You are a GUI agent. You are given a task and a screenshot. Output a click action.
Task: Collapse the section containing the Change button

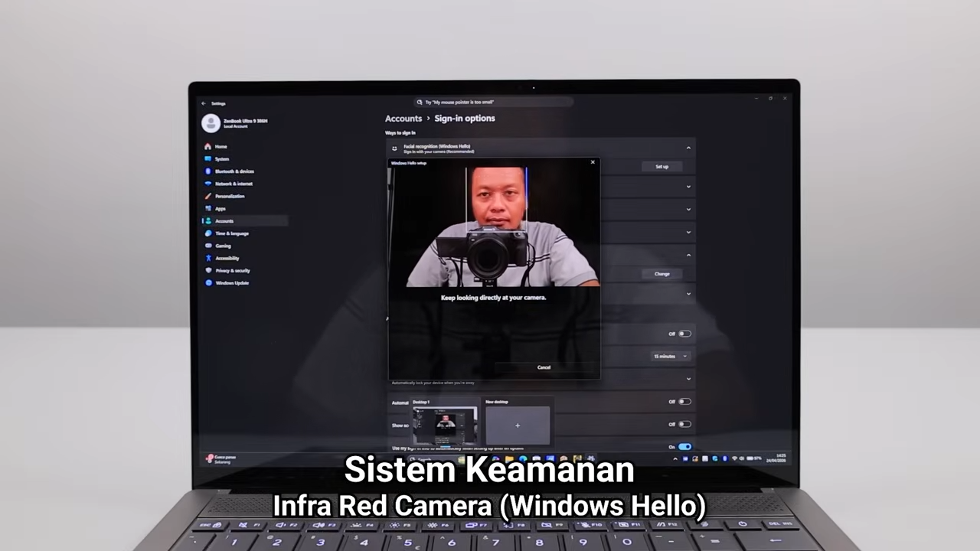pyautogui.click(x=688, y=255)
